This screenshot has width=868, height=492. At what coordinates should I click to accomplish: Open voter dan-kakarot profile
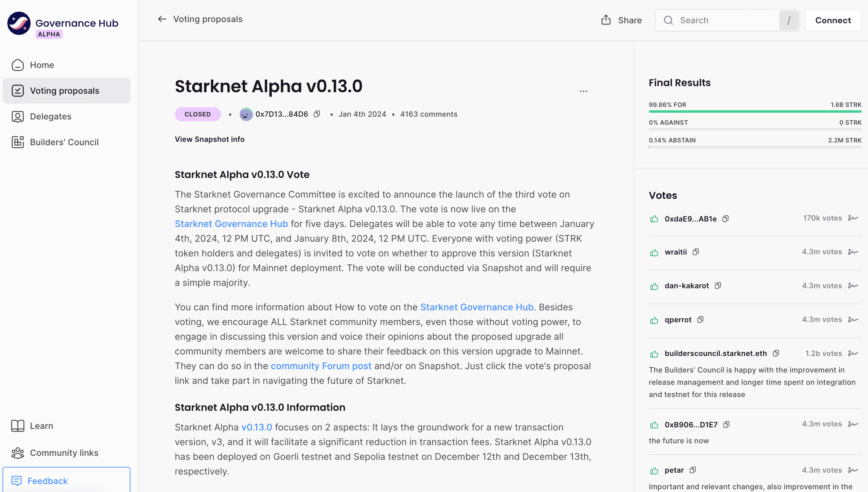pyautogui.click(x=687, y=286)
